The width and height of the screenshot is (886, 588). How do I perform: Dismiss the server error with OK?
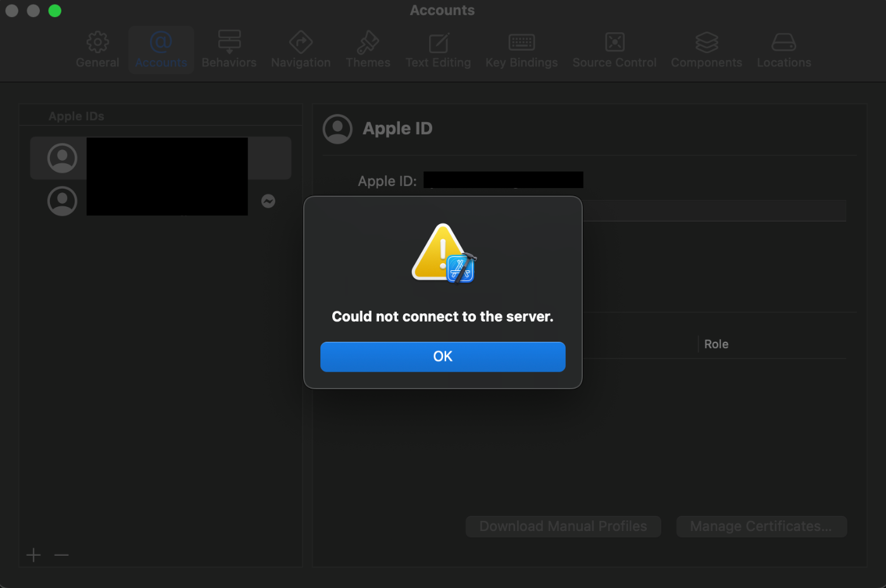[442, 356]
